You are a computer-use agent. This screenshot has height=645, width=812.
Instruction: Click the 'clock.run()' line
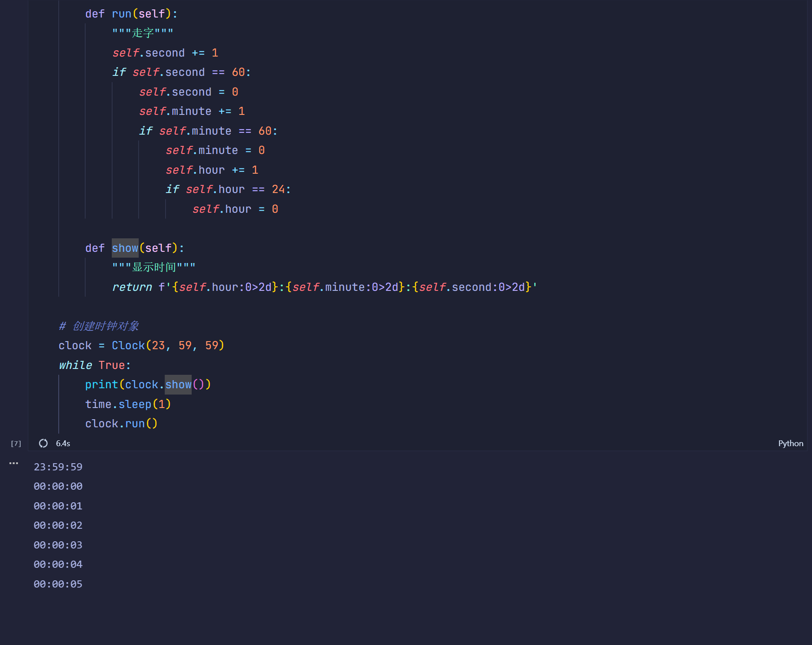coord(121,423)
